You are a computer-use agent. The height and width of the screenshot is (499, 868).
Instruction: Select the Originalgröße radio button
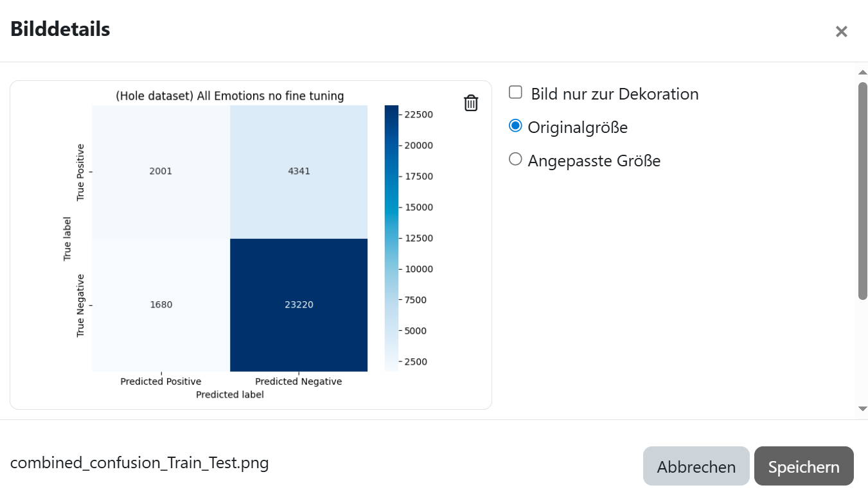[515, 127]
